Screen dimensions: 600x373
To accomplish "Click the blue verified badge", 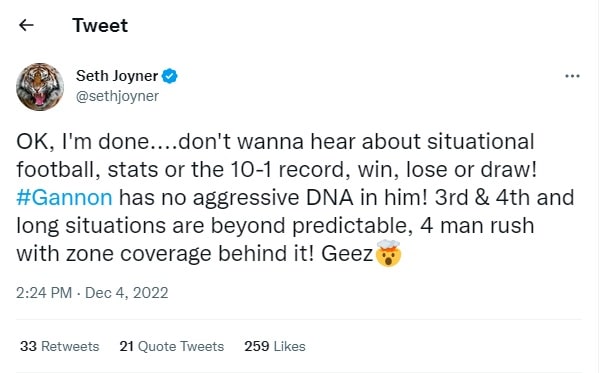I will pyautogui.click(x=170, y=76).
